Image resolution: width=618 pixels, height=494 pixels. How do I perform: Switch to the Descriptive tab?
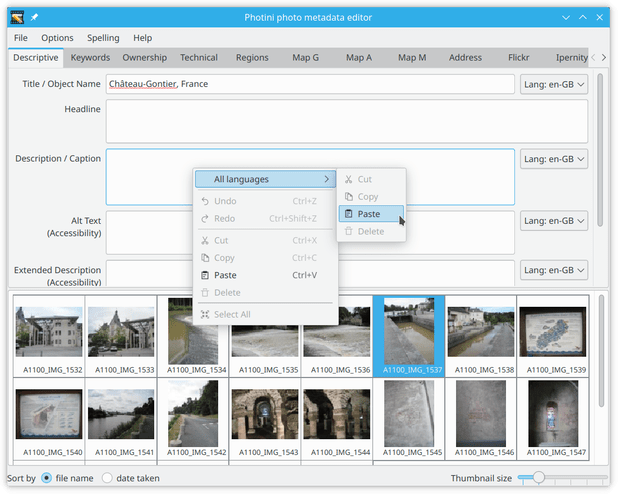(36, 58)
